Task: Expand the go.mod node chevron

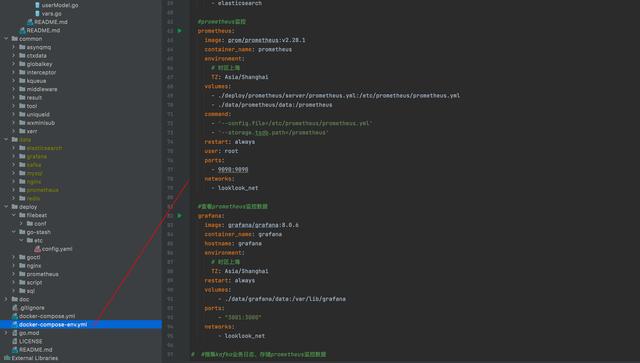Action: [x=6, y=333]
